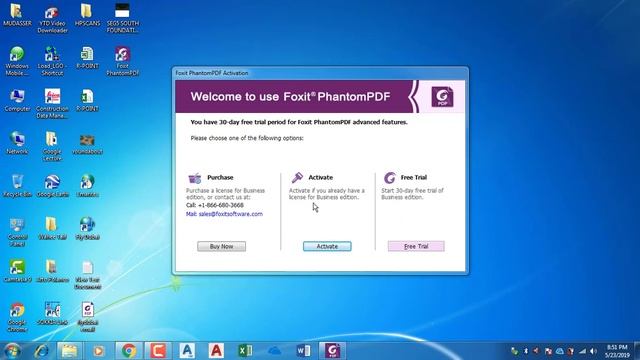Open Google Chrome from the taskbar
This screenshot has height=360, width=640.
129,351
